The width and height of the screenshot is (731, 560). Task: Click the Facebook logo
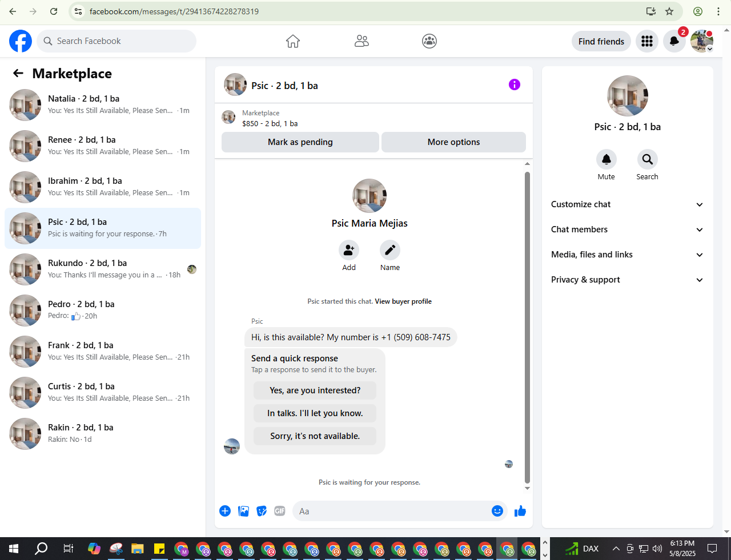click(21, 41)
